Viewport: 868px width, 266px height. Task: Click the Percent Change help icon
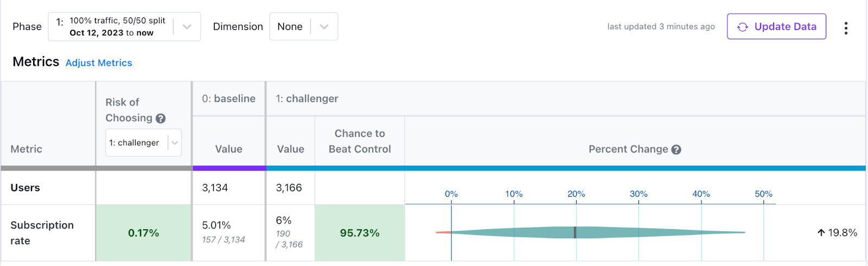click(676, 150)
